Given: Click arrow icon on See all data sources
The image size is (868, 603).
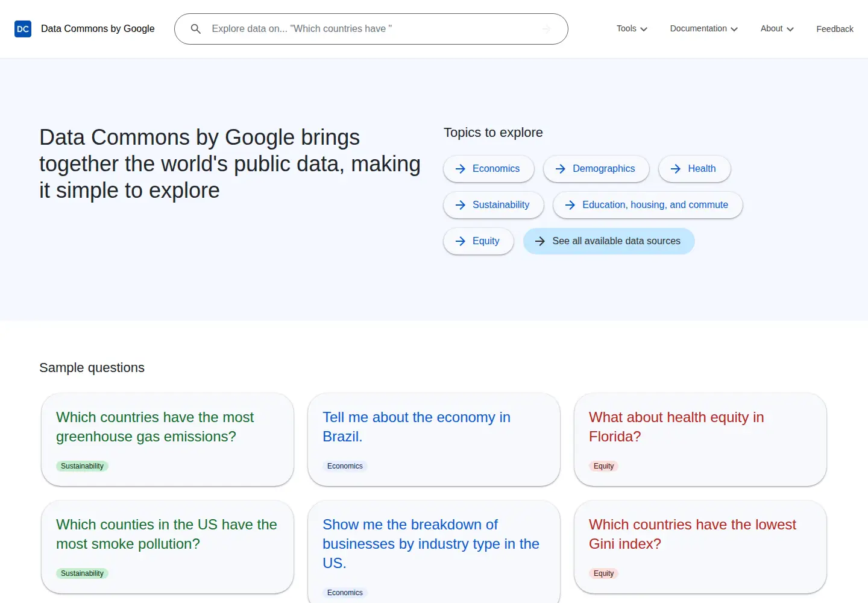Looking at the screenshot, I should [540, 241].
